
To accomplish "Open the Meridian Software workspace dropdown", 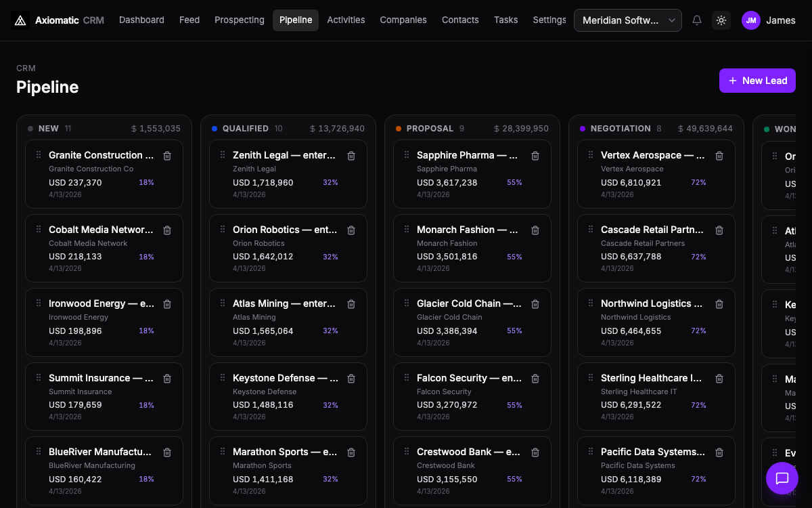I will [x=627, y=20].
